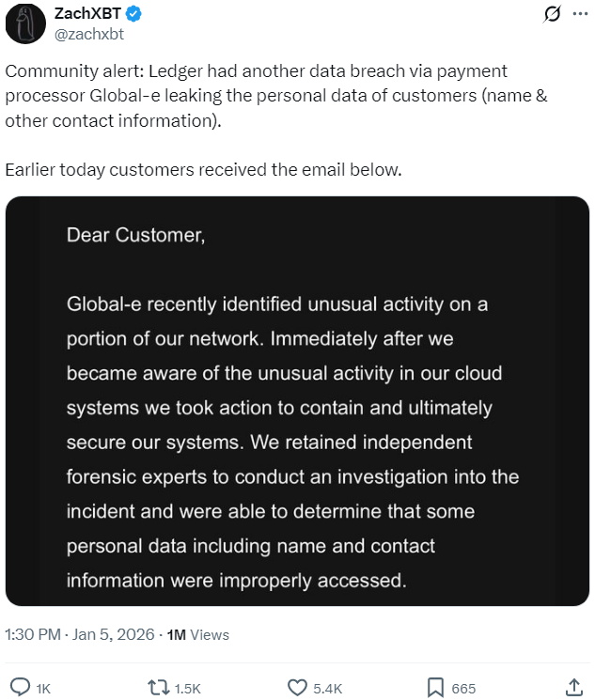Click the 665 bookmark count

coord(463,689)
